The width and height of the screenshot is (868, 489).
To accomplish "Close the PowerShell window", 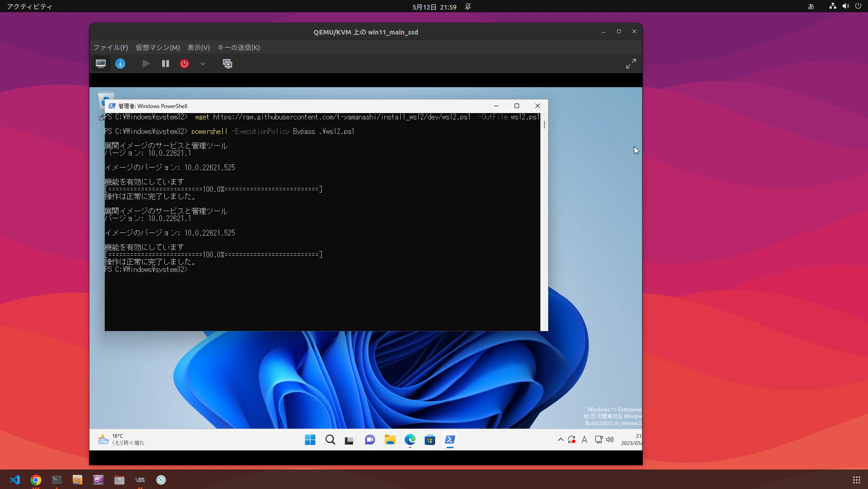I will [538, 106].
